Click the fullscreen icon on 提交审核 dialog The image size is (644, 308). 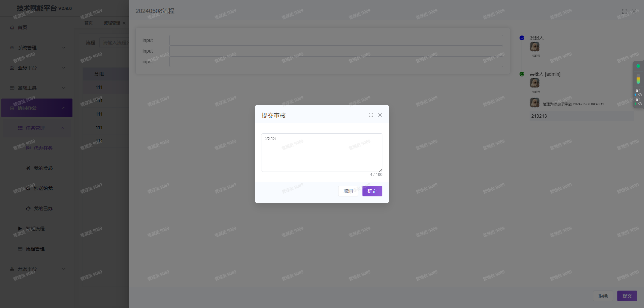[x=371, y=115]
